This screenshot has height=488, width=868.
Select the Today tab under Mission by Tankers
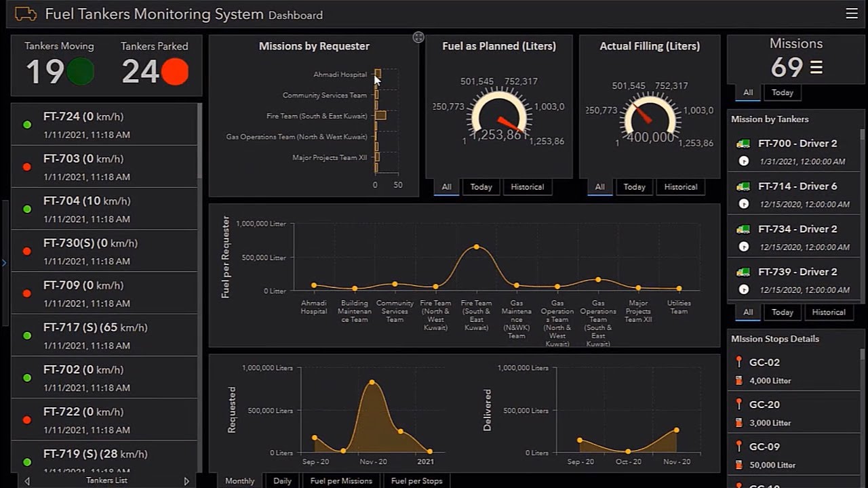[x=783, y=312]
